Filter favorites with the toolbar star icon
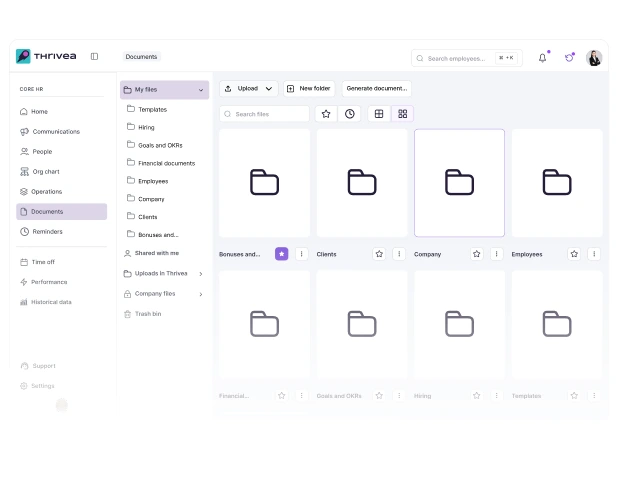The image size is (620, 500). click(x=326, y=114)
